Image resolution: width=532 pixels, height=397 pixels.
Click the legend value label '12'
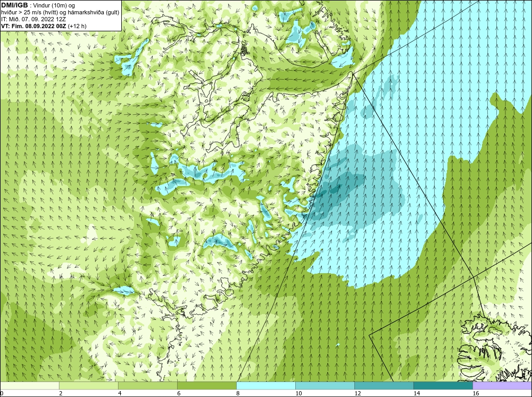click(358, 393)
